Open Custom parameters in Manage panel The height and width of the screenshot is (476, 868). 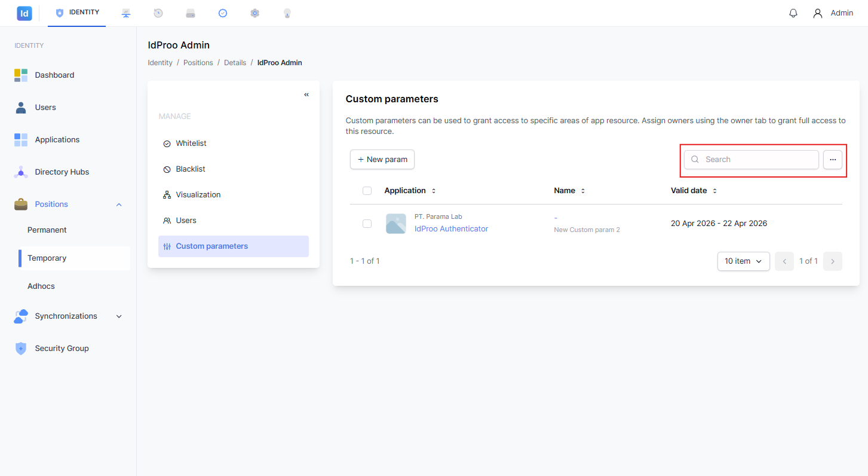coord(234,246)
